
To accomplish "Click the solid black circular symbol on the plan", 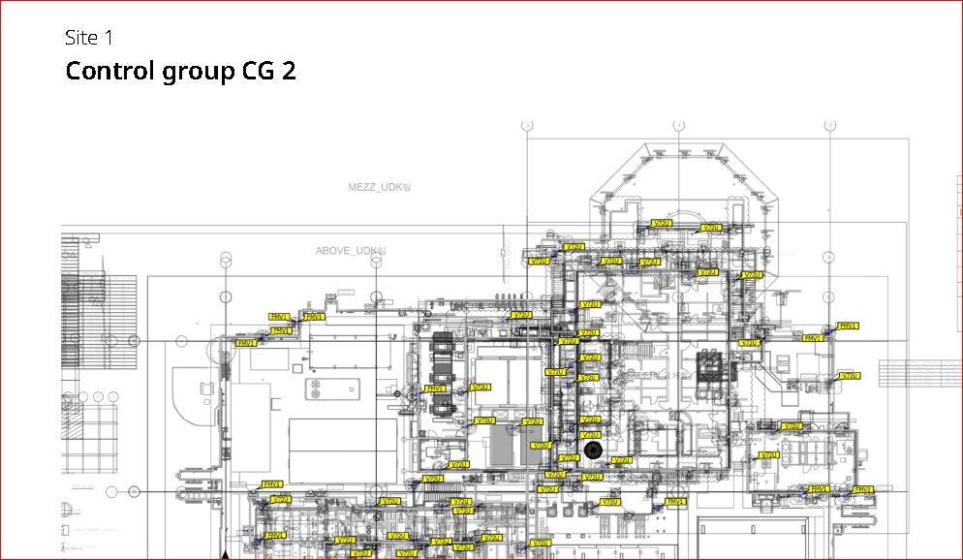I will coord(592,450).
